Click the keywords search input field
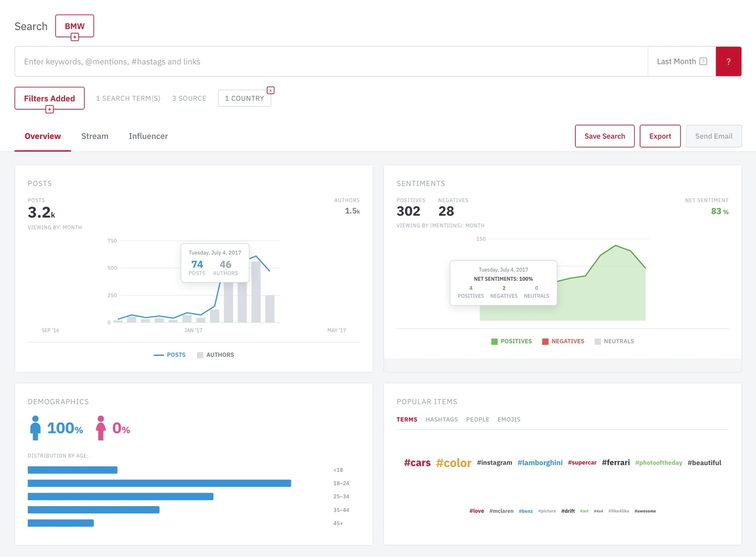 [331, 61]
